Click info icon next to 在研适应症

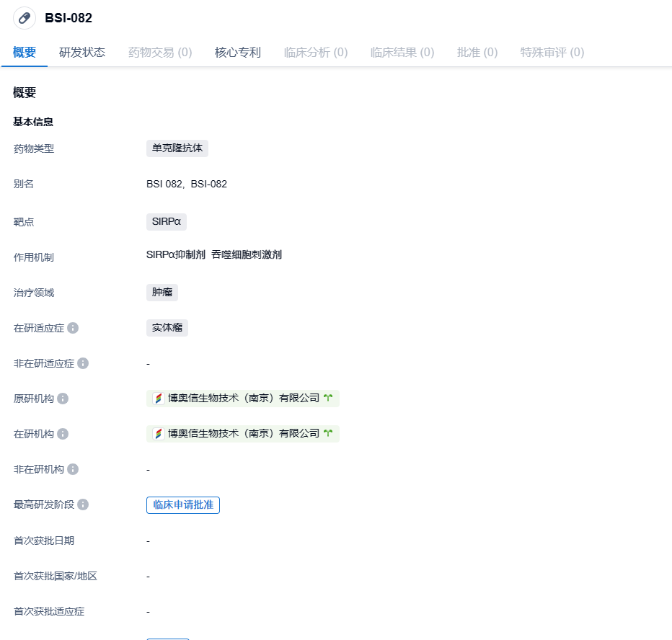(x=73, y=328)
